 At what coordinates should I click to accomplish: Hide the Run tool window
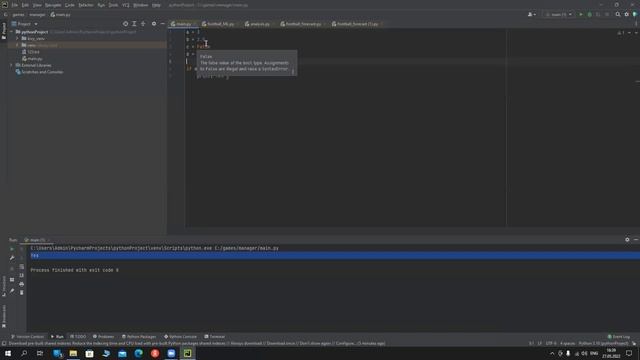click(636, 240)
